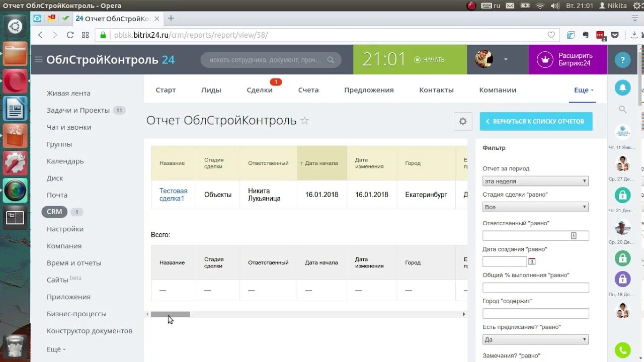Expand the 'Еще' tab menu
The height and width of the screenshot is (362, 644).
[584, 90]
